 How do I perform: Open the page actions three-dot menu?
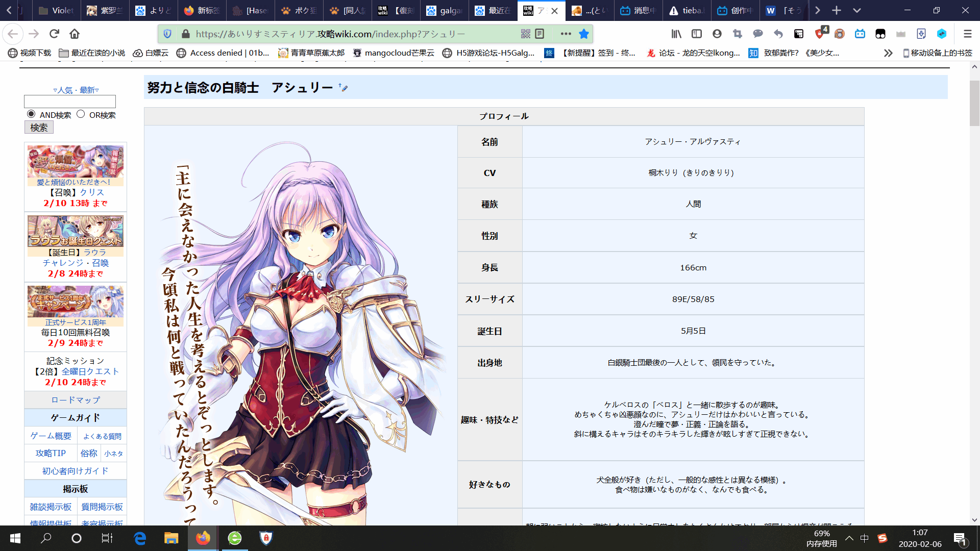click(566, 34)
